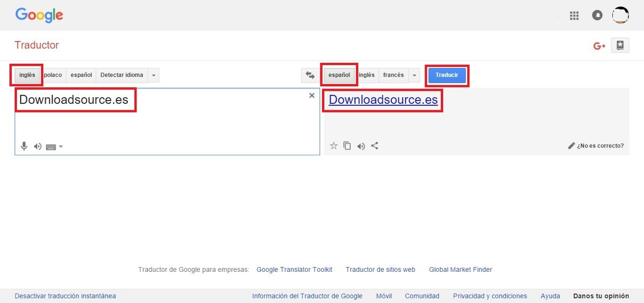Select polaco as source language
The height and width of the screenshot is (303, 644).
pos(53,75)
